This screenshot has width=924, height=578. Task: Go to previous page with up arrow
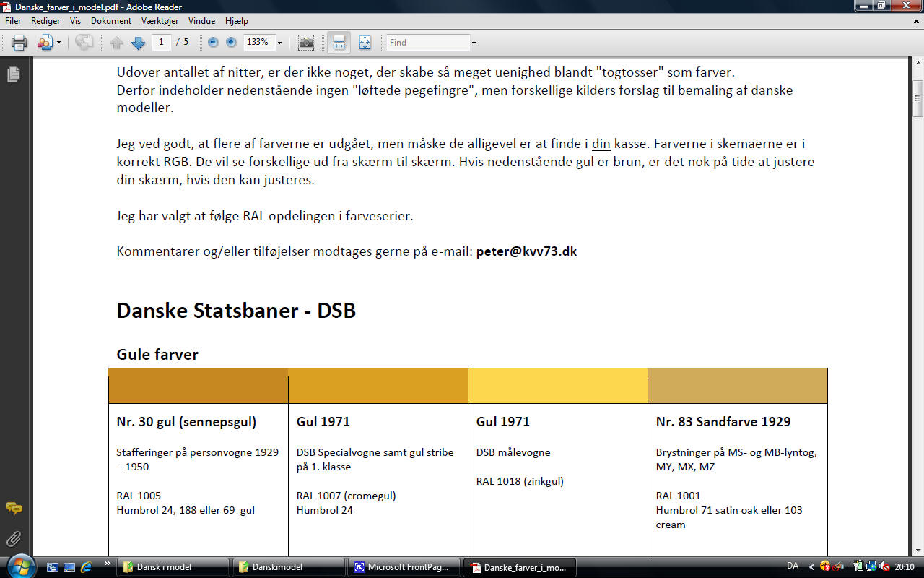[x=117, y=43]
